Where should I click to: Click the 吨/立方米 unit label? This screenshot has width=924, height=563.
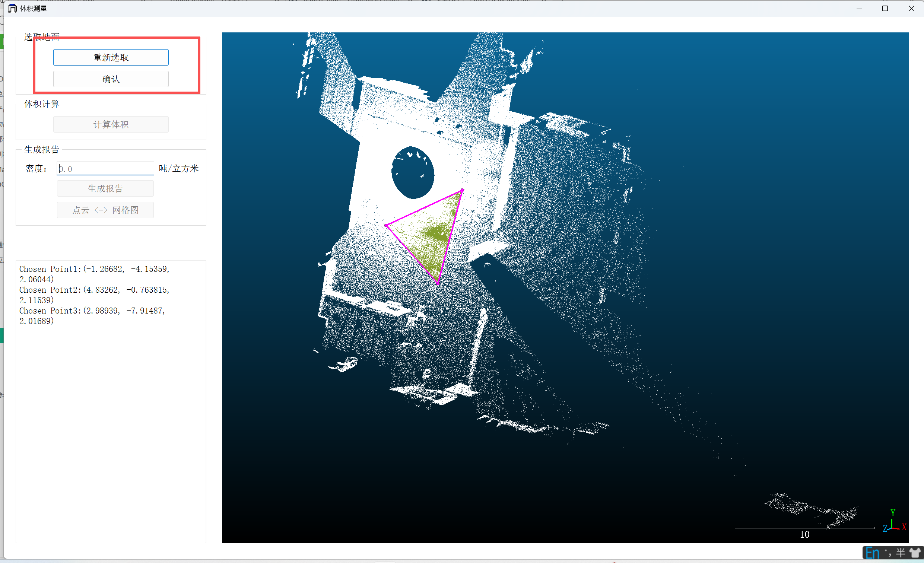[x=178, y=169]
